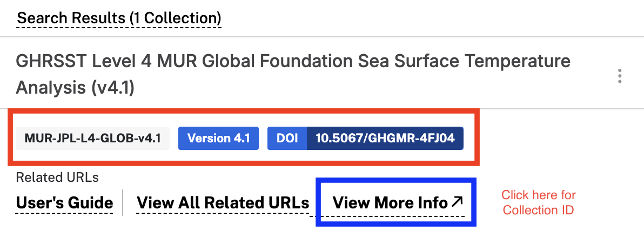Click the Search Results (1 Collection) heading
This screenshot has height=236, width=644.
[x=119, y=18]
